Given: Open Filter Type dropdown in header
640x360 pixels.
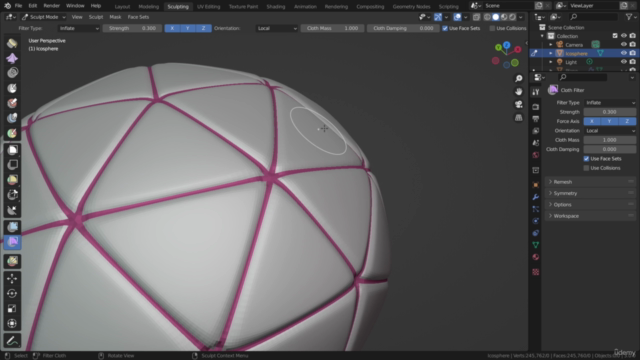Looking at the screenshot, I should click(x=79, y=28).
